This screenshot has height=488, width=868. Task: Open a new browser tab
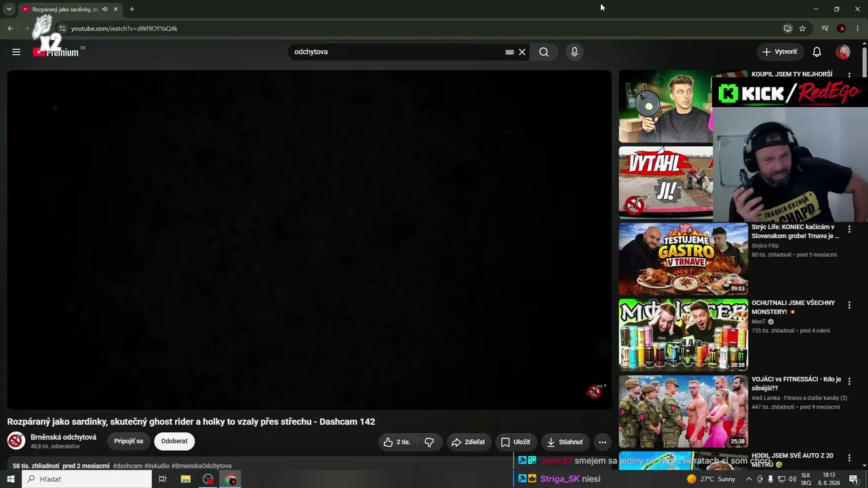click(132, 9)
